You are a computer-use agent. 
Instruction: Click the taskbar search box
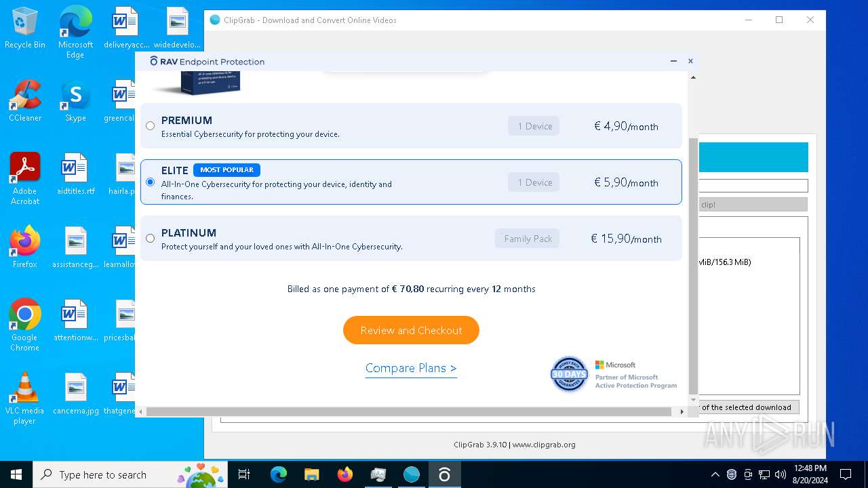tap(130, 474)
